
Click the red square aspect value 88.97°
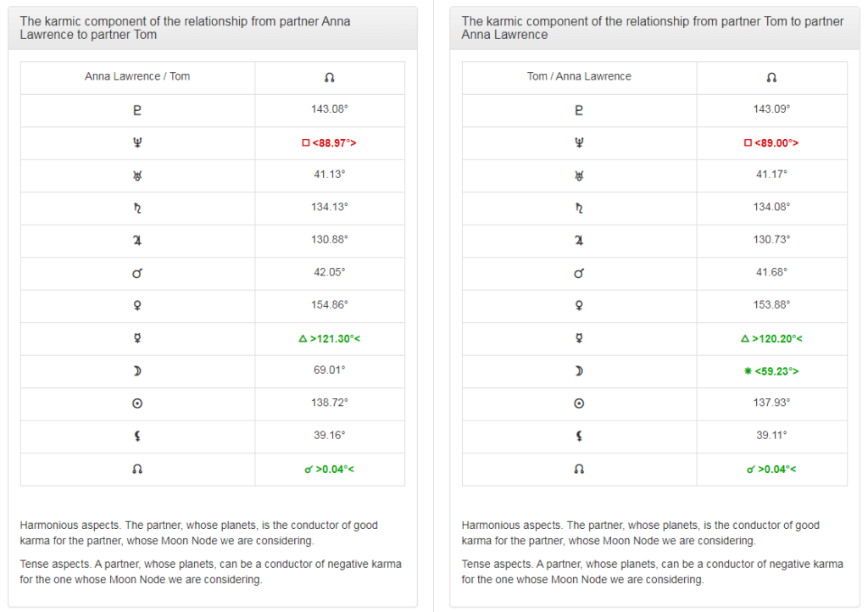coord(329,142)
